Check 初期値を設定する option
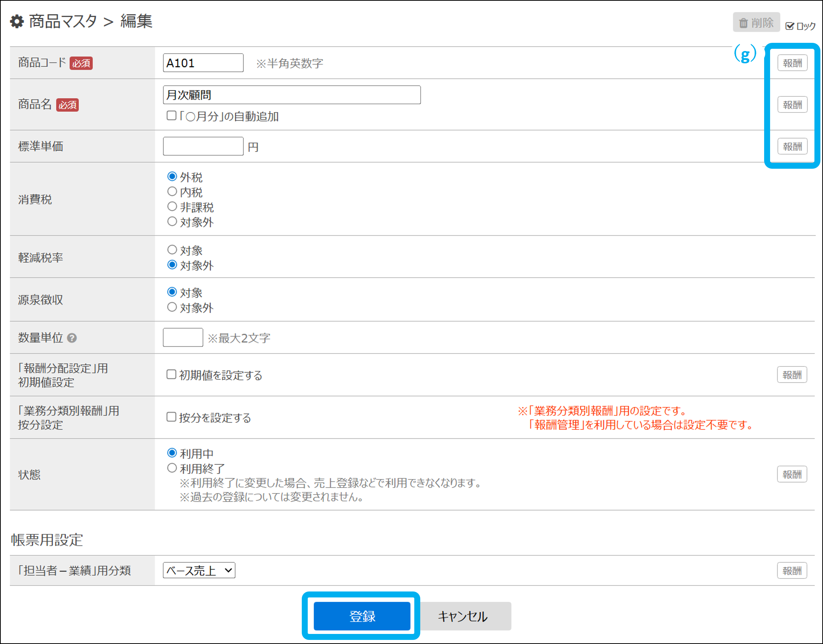The width and height of the screenshot is (823, 644). tap(172, 374)
